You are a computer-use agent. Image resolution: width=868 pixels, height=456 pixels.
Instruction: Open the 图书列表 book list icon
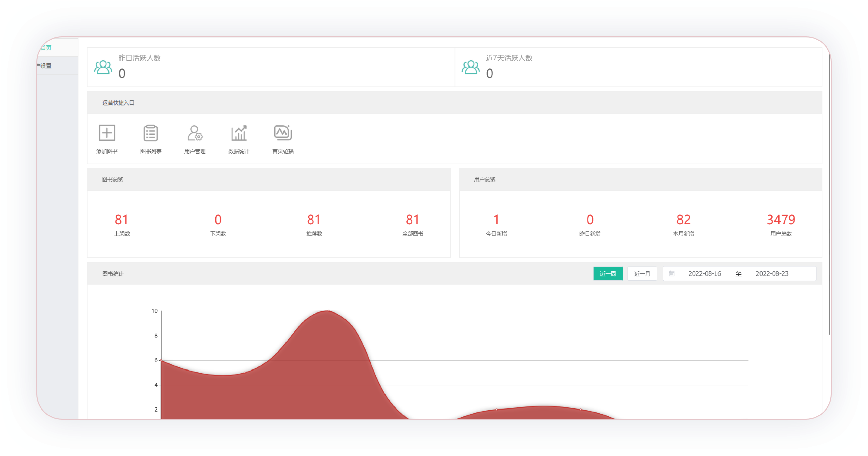click(151, 133)
